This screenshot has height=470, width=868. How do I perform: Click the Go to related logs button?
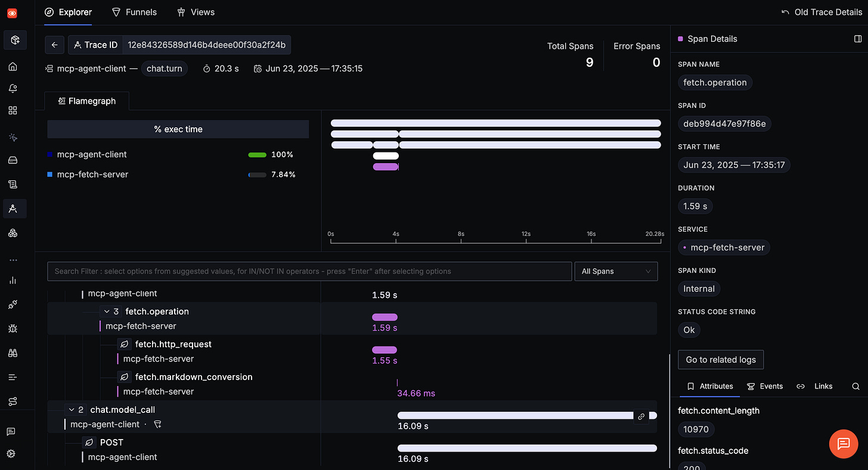point(720,359)
